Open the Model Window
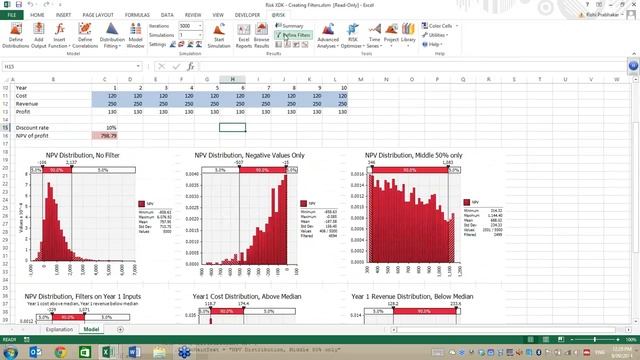Image resolution: width=640 pixels, height=360 pixels. tap(135, 36)
